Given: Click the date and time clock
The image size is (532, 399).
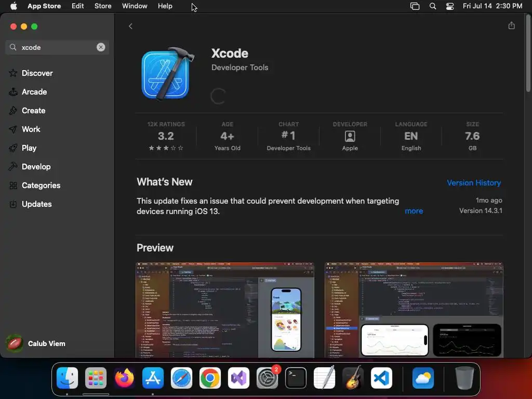Looking at the screenshot, I should coord(493,6).
